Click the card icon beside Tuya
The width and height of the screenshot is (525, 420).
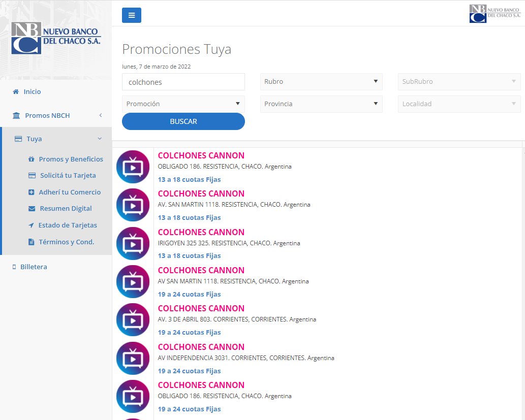[x=18, y=139]
